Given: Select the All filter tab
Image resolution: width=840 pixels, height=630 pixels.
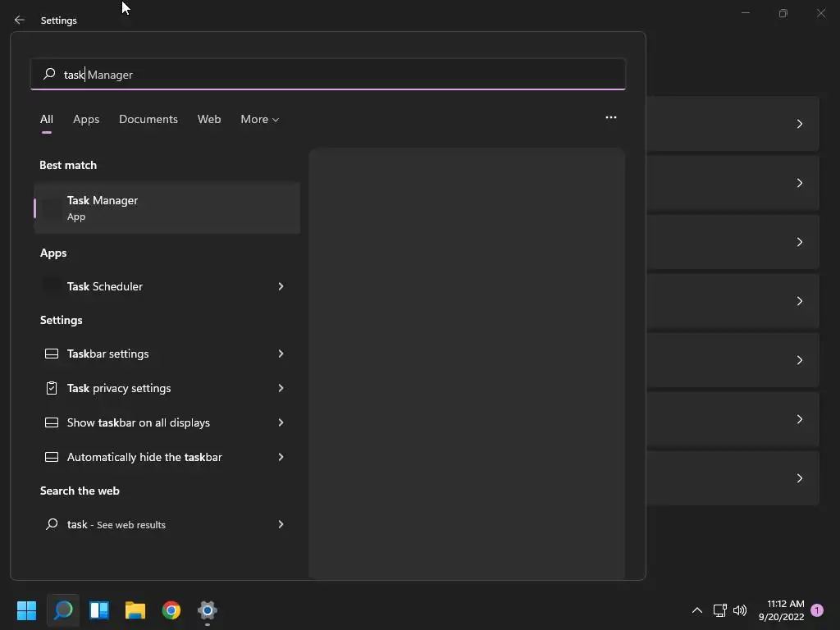Looking at the screenshot, I should pos(47,120).
